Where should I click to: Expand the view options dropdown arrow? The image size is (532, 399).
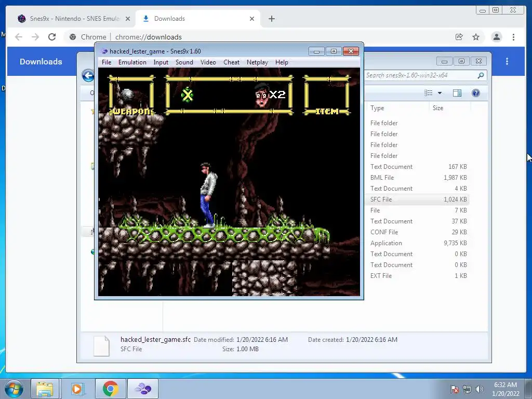(440, 93)
